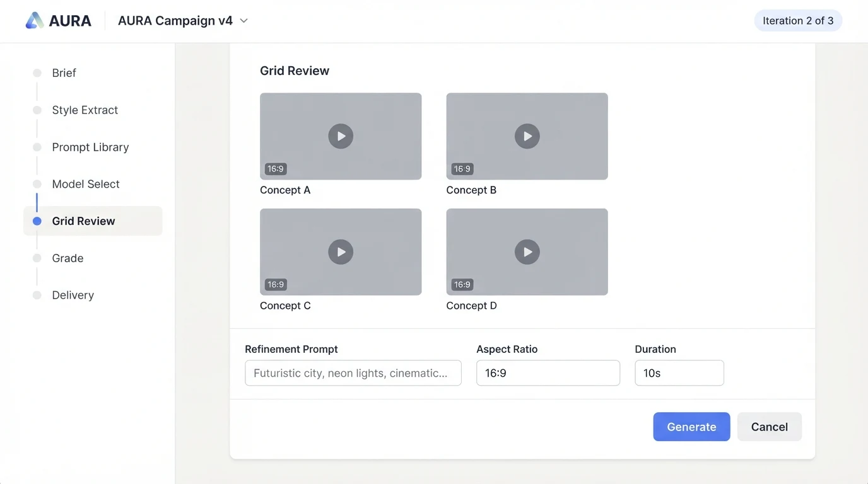Jump to the Delivery step
The image size is (868, 484).
click(73, 295)
